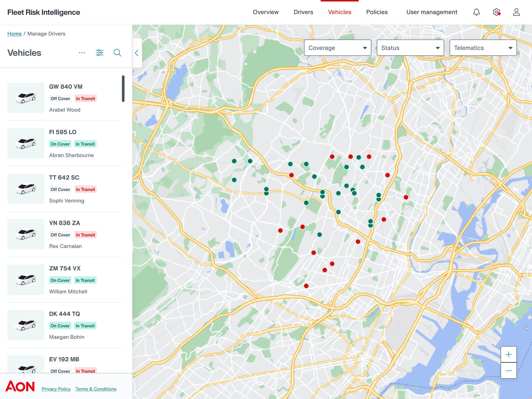Screen dimensions: 532x399
Task: Collapse the vehicles side panel chevron
Action: point(137,53)
